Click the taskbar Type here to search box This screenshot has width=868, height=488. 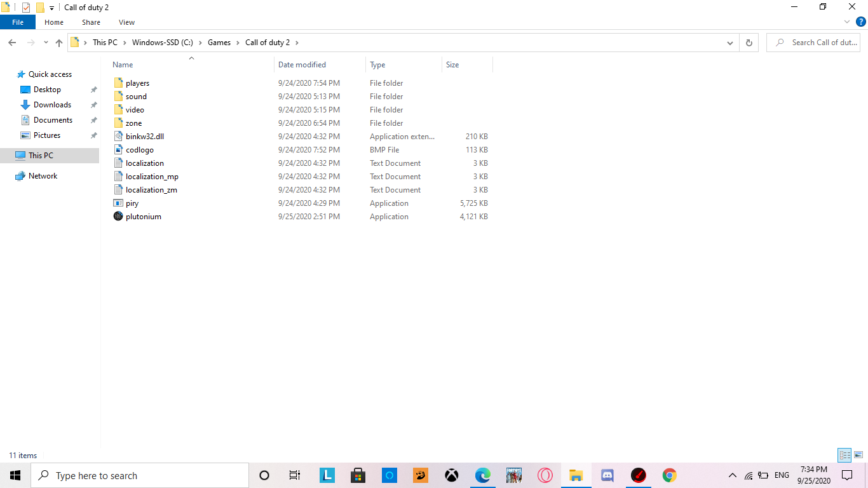pos(140,475)
